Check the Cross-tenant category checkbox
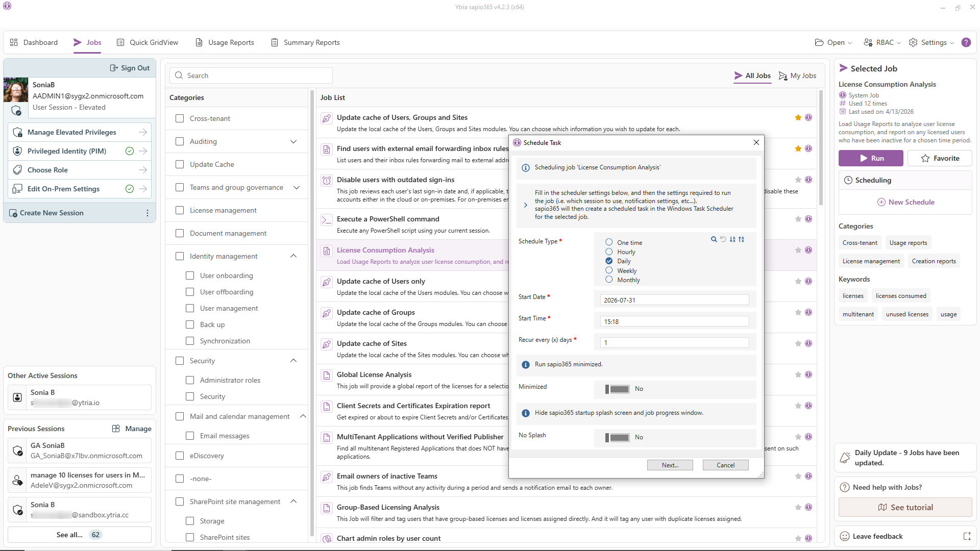Image resolution: width=980 pixels, height=551 pixels. coord(180,118)
